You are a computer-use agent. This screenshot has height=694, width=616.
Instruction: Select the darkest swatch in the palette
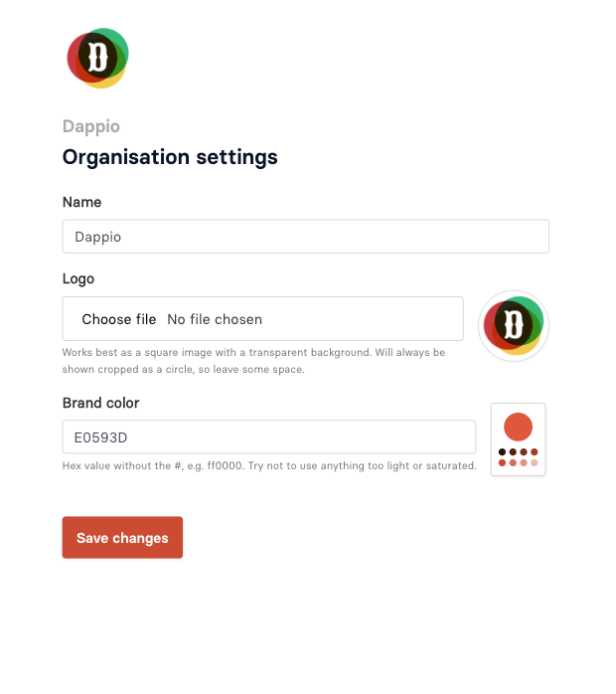[502, 452]
